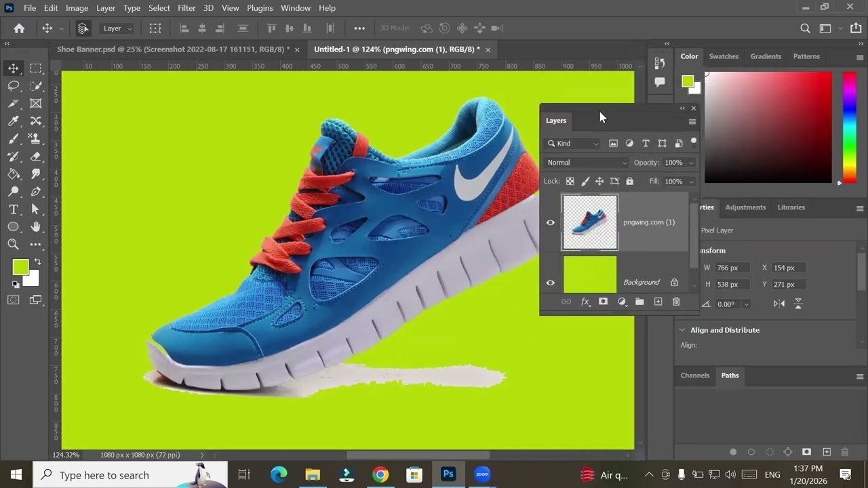Click the link layers chain icon

point(566,302)
